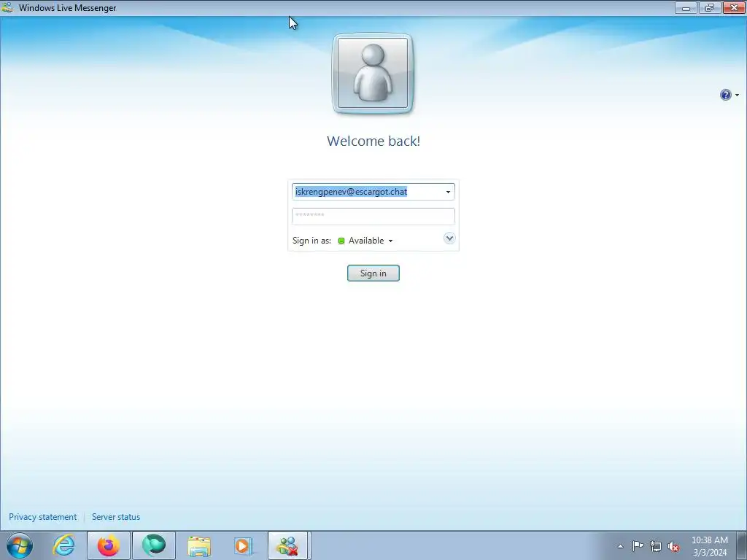This screenshot has height=560, width=747.
Task: Open the email address dropdown arrow
Action: tap(448, 192)
